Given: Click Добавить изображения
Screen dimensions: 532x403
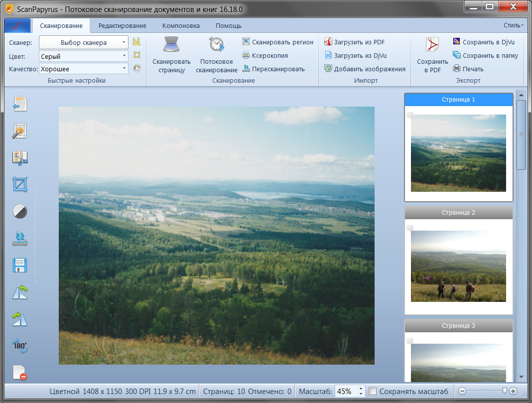Looking at the screenshot, I should pos(365,69).
